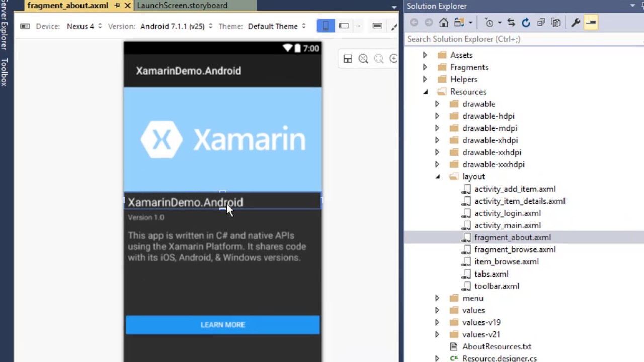Pin the fragment_about.axml tab

[117, 6]
